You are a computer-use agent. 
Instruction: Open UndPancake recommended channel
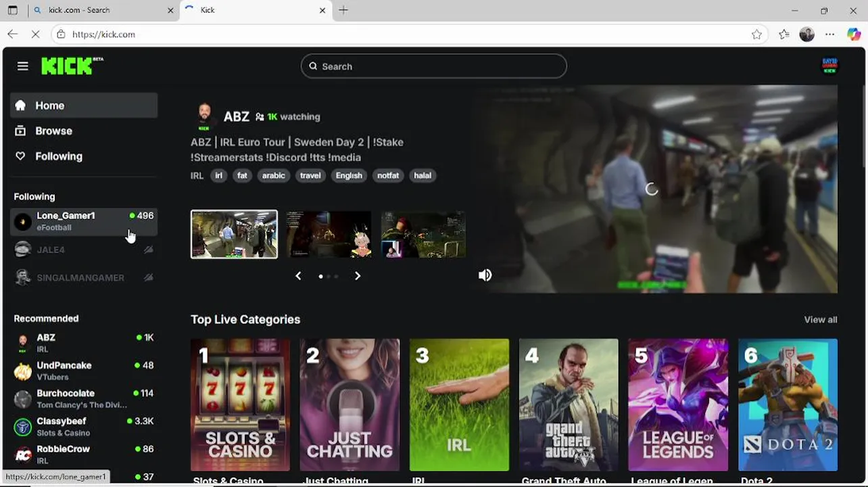pyautogui.click(x=84, y=371)
